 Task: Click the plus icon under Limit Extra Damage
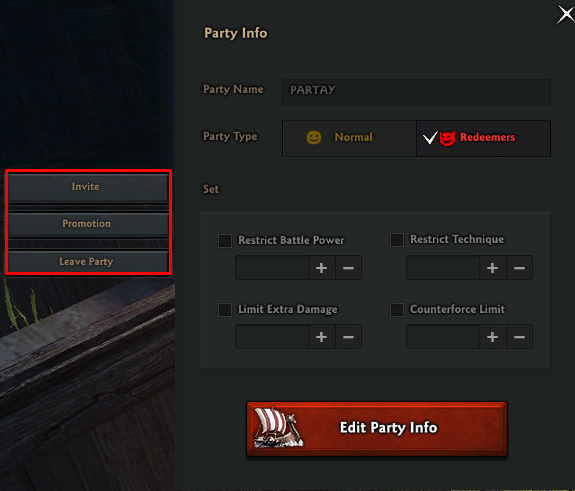click(x=322, y=337)
